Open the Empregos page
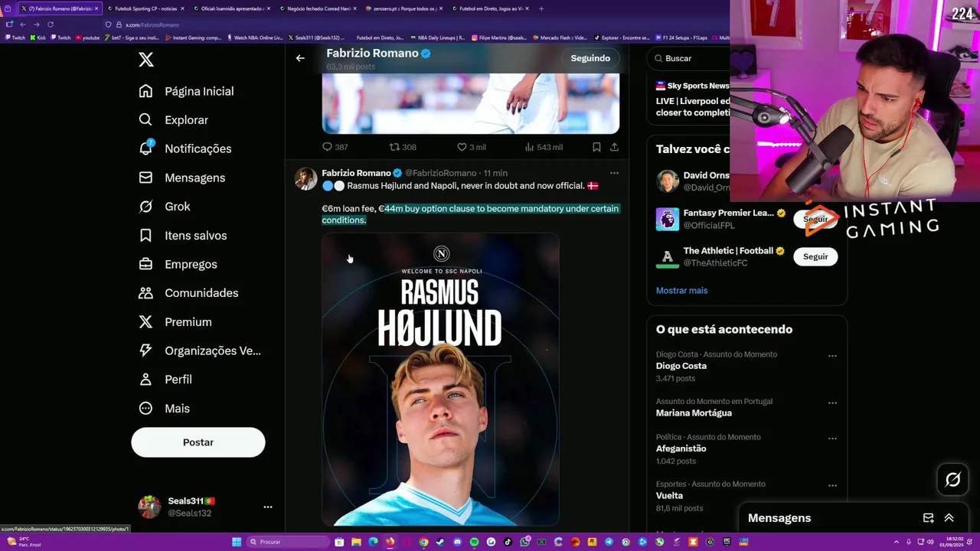The width and height of the screenshot is (980, 551). click(x=178, y=264)
